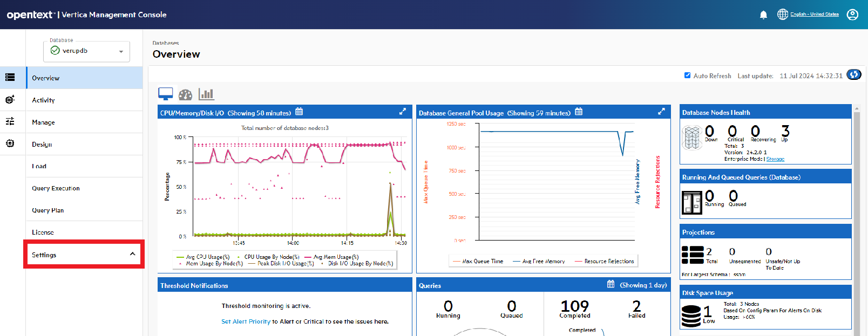Open the Activity page
Screen dimensions: 868x336
tap(84, 100)
